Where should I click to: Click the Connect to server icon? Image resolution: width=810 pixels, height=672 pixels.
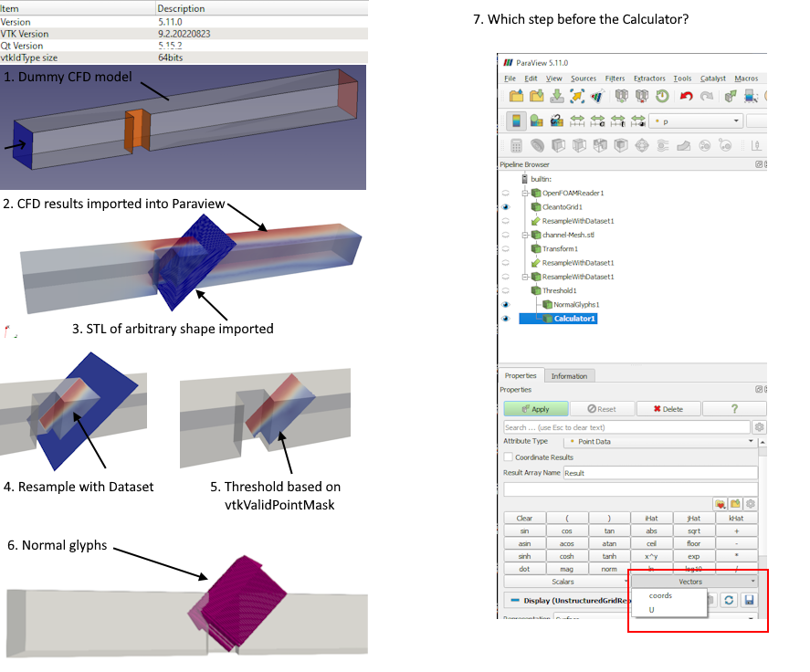621,96
